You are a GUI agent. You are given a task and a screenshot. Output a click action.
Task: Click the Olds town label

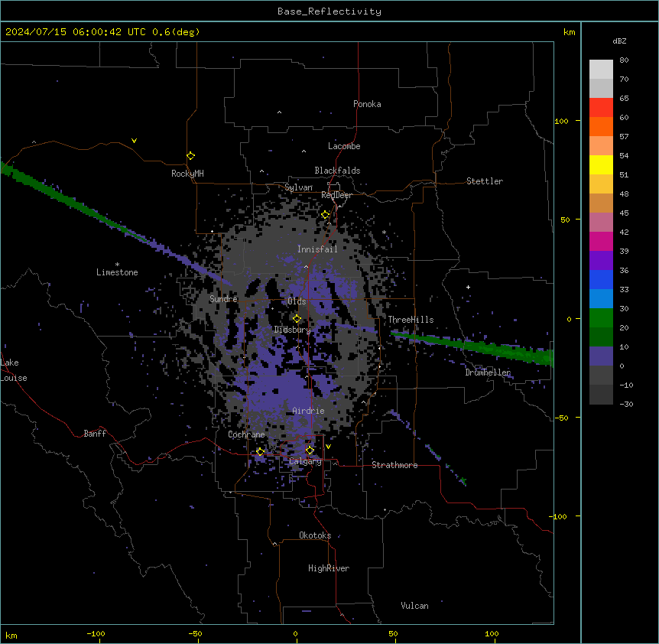(297, 301)
